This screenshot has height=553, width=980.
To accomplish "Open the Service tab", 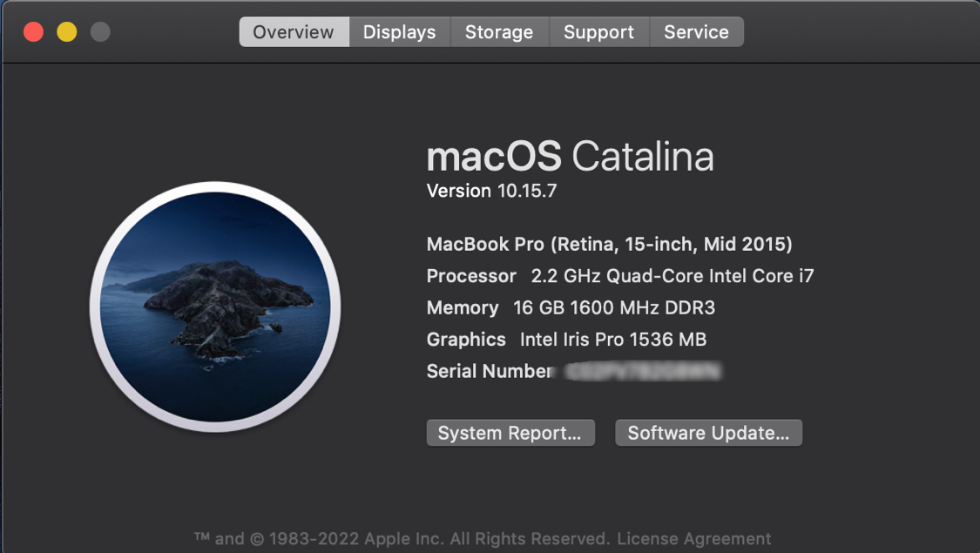I will (x=696, y=32).
